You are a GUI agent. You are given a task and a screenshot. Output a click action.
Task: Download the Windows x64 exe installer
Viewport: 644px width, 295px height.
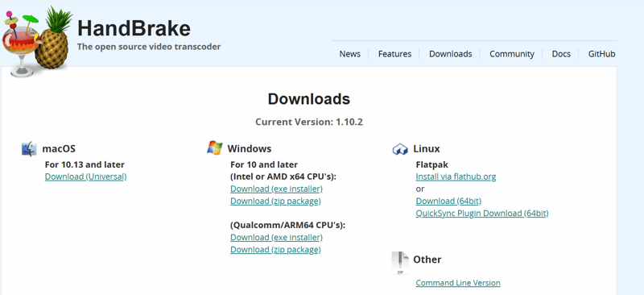tap(276, 189)
